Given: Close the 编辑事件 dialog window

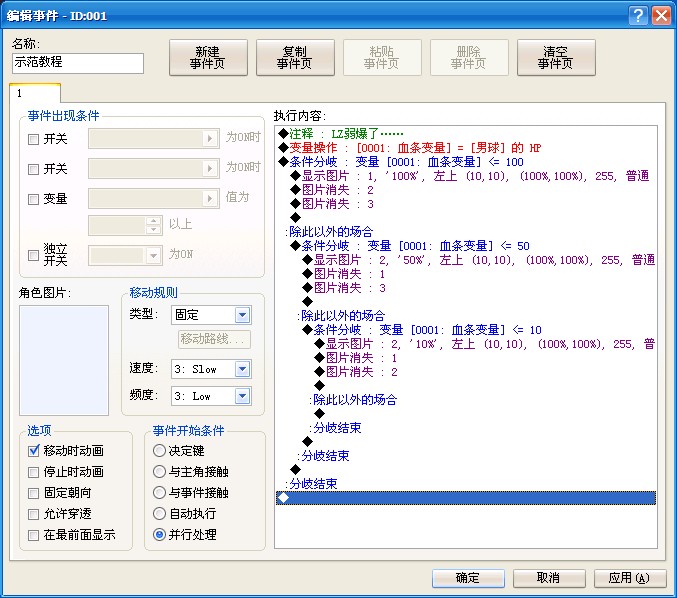Looking at the screenshot, I should point(661,16).
